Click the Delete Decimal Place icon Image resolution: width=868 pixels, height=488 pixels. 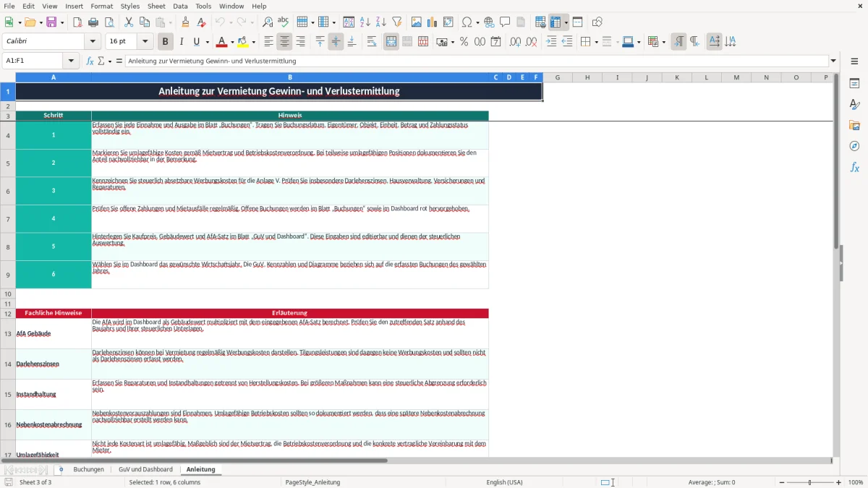click(532, 42)
